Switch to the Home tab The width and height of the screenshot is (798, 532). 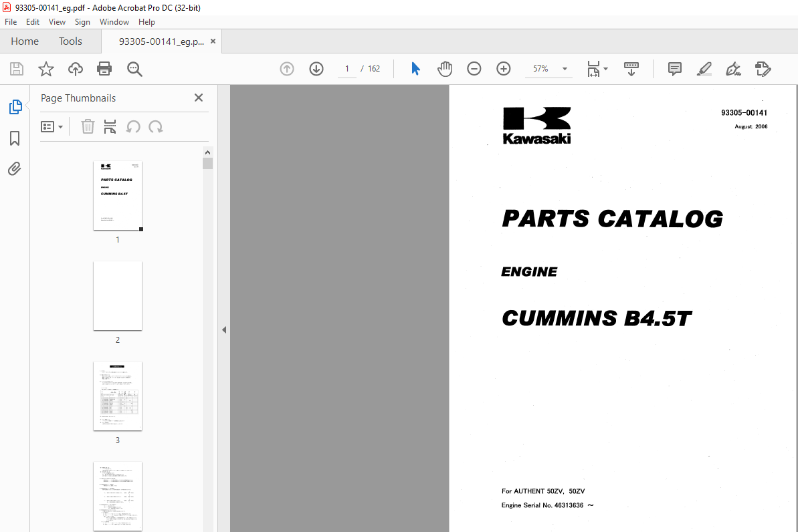pyautogui.click(x=25, y=41)
